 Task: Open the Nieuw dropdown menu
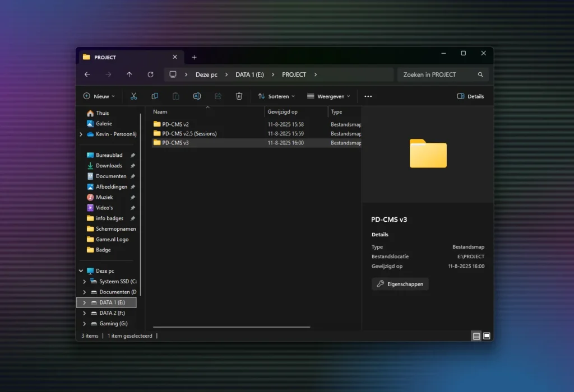pyautogui.click(x=99, y=96)
